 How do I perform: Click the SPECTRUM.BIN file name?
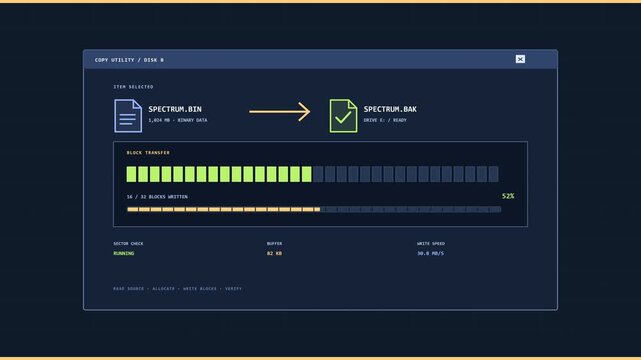click(175, 109)
